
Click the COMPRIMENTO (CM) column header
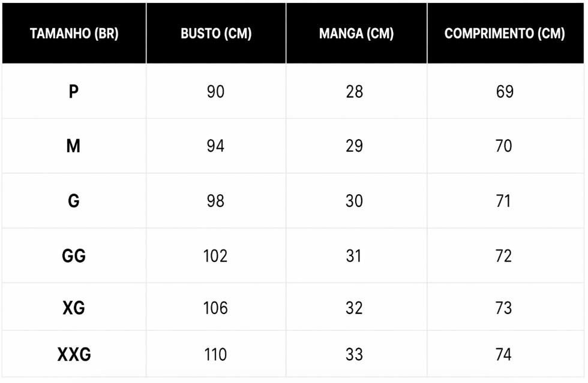pyautogui.click(x=505, y=34)
